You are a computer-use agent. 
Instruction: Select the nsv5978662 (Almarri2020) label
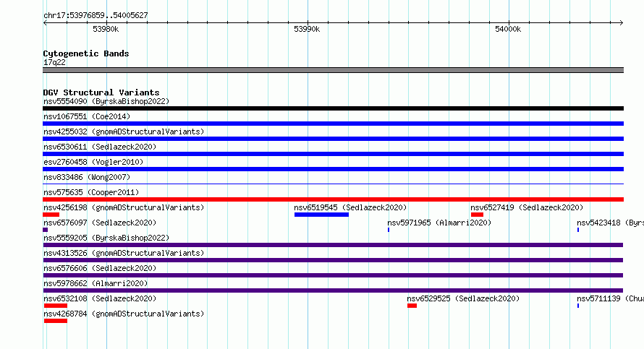pos(96,283)
